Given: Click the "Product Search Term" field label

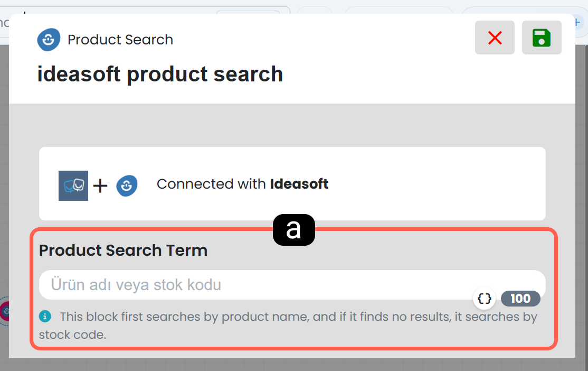Looking at the screenshot, I should click(x=124, y=250).
